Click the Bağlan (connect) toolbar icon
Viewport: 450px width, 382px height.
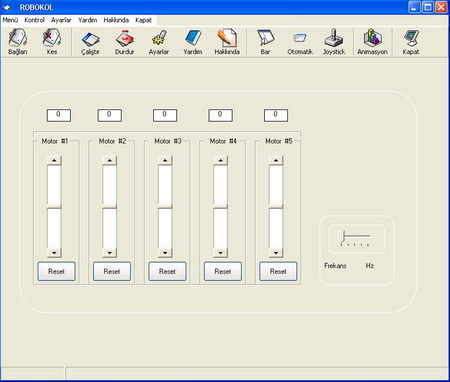pyautogui.click(x=17, y=38)
